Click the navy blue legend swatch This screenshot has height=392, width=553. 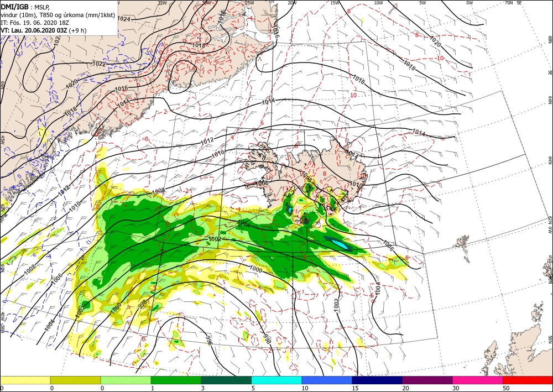(377, 380)
